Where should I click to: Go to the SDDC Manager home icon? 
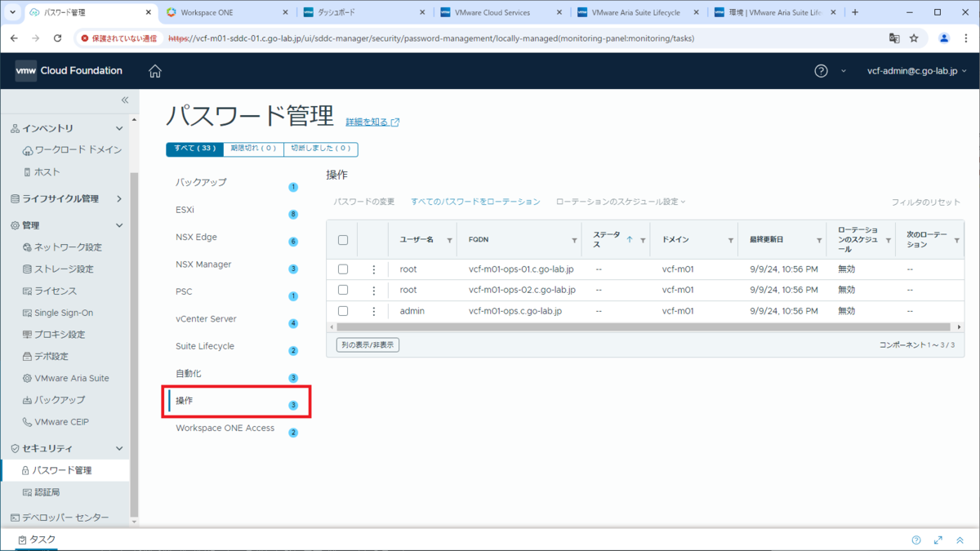[x=155, y=71]
